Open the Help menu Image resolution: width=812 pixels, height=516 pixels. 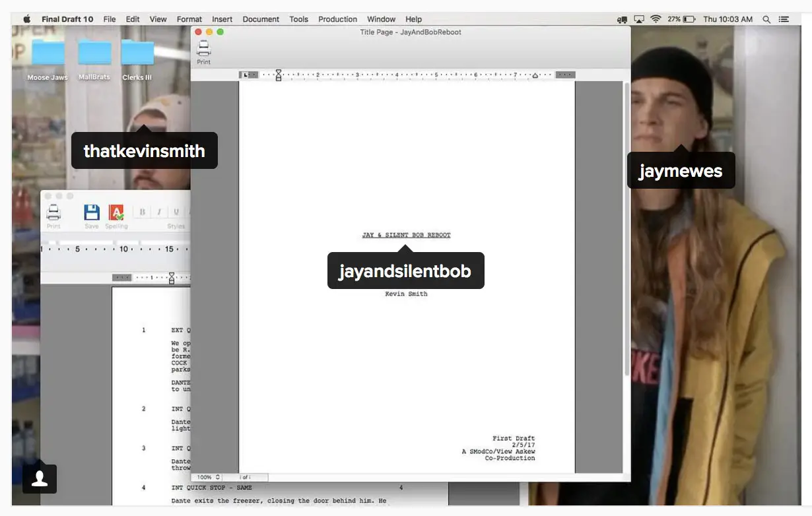point(413,19)
